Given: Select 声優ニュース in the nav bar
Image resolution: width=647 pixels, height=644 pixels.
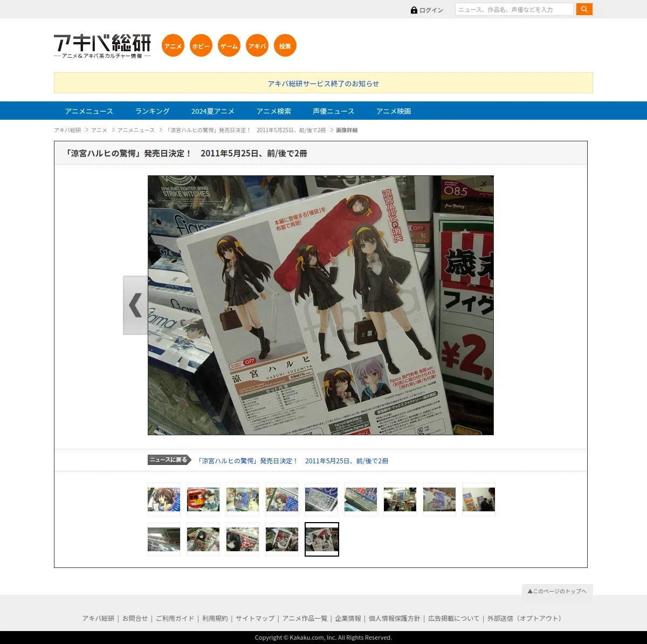Looking at the screenshot, I should click(333, 111).
